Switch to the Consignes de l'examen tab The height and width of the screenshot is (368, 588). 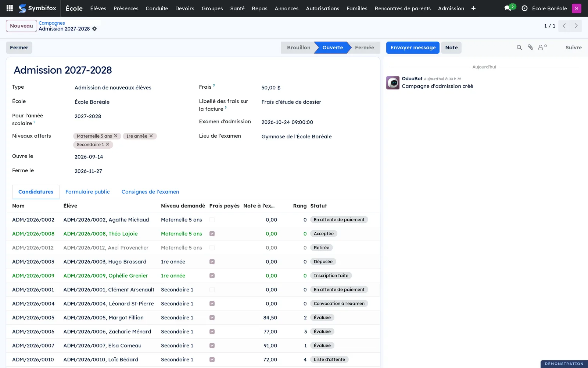coord(150,192)
